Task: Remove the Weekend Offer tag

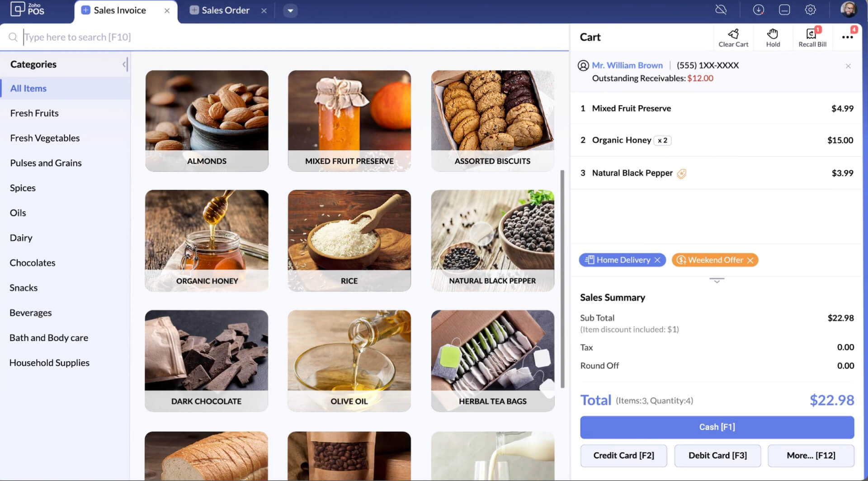Action: coord(750,260)
